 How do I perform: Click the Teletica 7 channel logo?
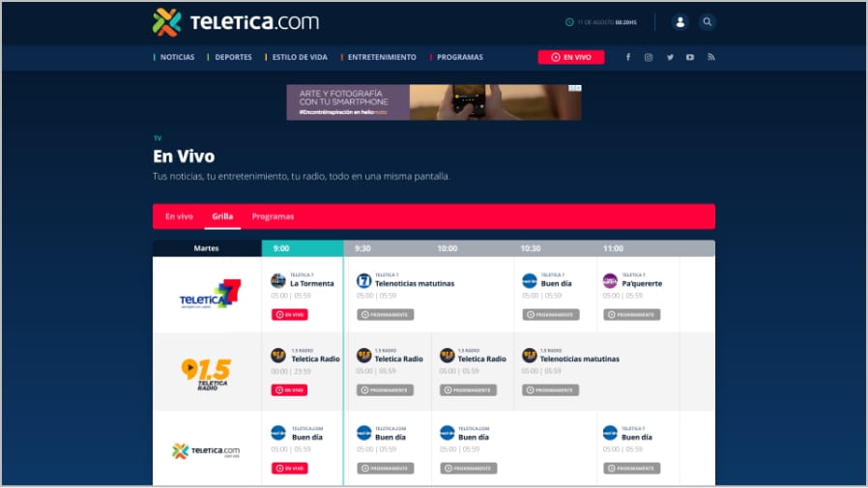pos(210,294)
